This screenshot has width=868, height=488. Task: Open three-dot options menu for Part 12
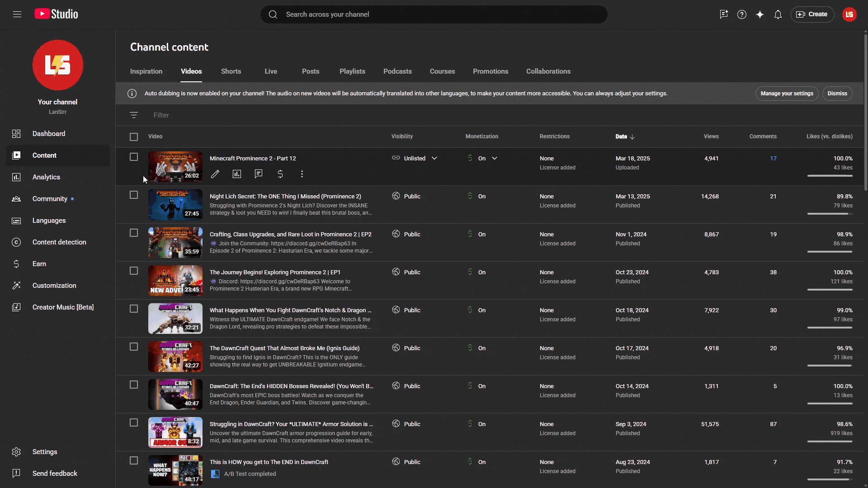click(302, 174)
